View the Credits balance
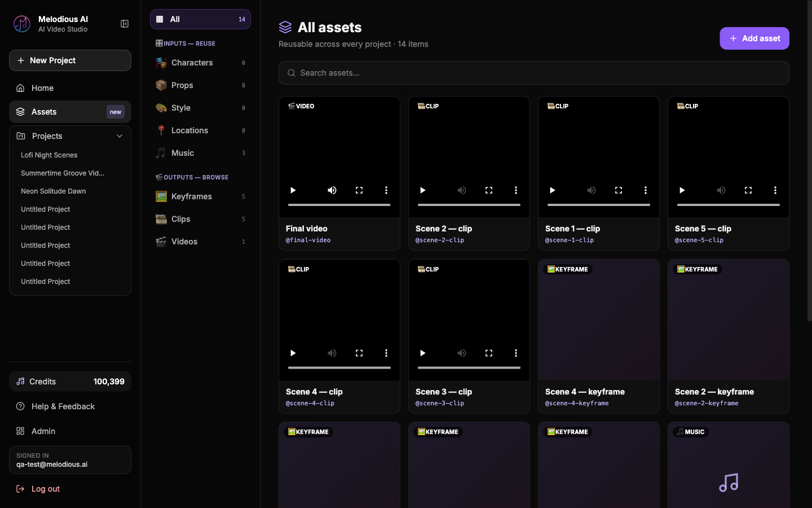 70,382
